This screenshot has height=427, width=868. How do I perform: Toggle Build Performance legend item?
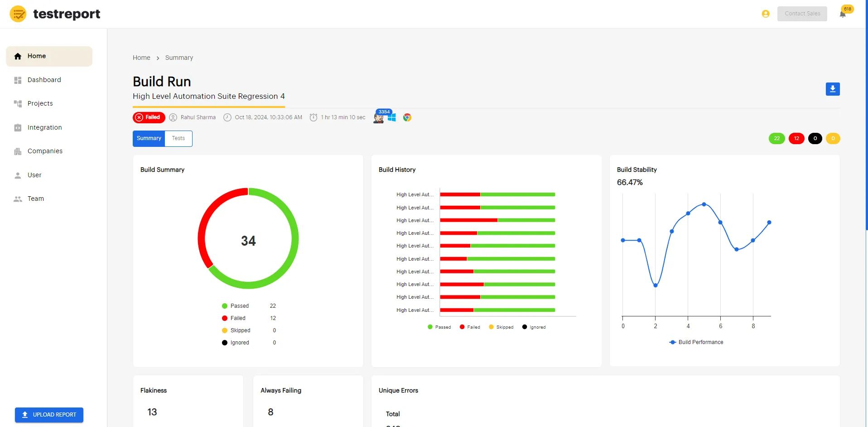696,342
